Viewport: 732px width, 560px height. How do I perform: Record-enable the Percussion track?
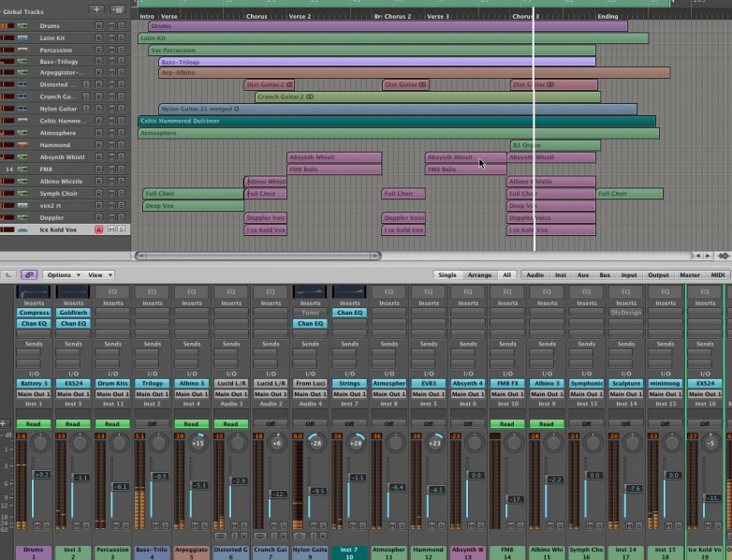98,50
